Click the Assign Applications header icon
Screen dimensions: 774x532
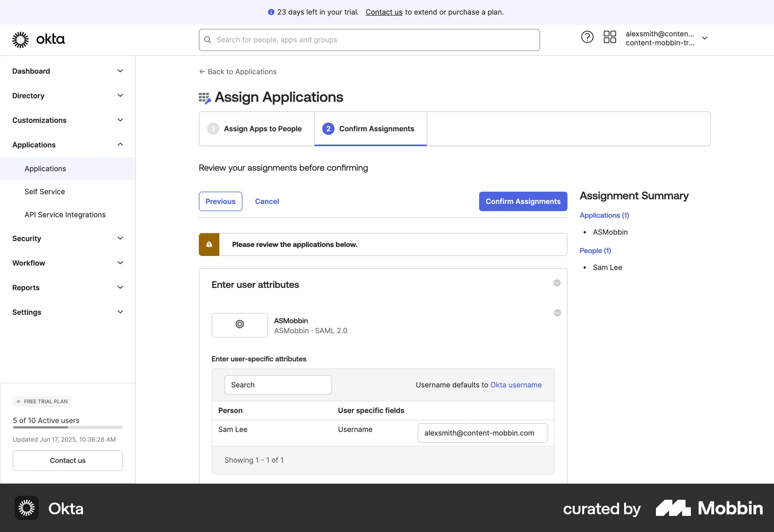click(204, 98)
